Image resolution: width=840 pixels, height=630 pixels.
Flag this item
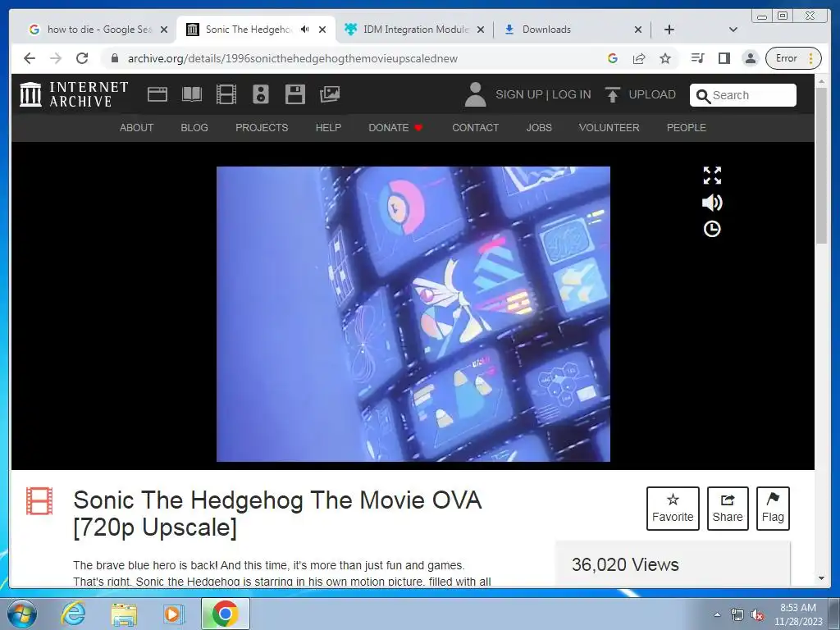tap(773, 509)
